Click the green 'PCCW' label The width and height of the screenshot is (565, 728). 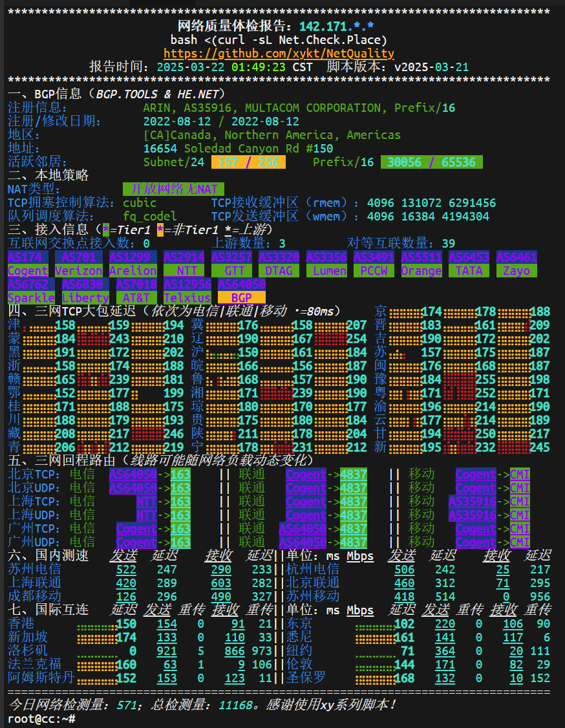374,271
